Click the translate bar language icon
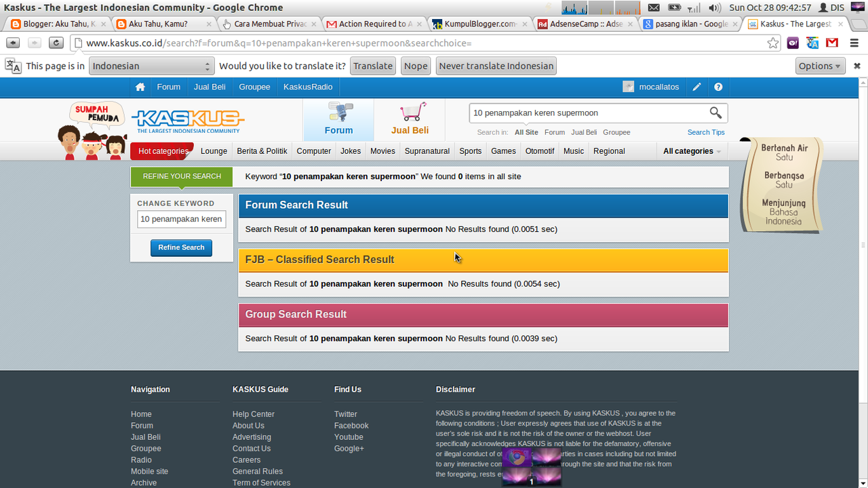 (13, 66)
